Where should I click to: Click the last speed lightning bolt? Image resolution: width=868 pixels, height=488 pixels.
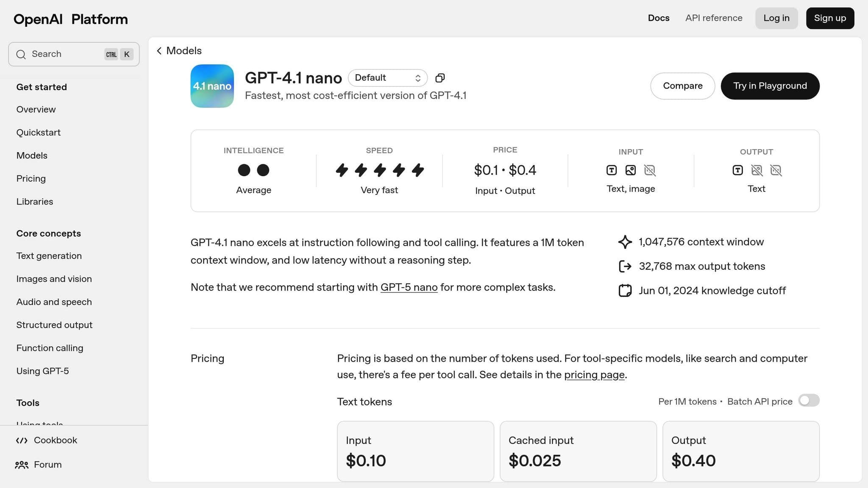point(418,170)
